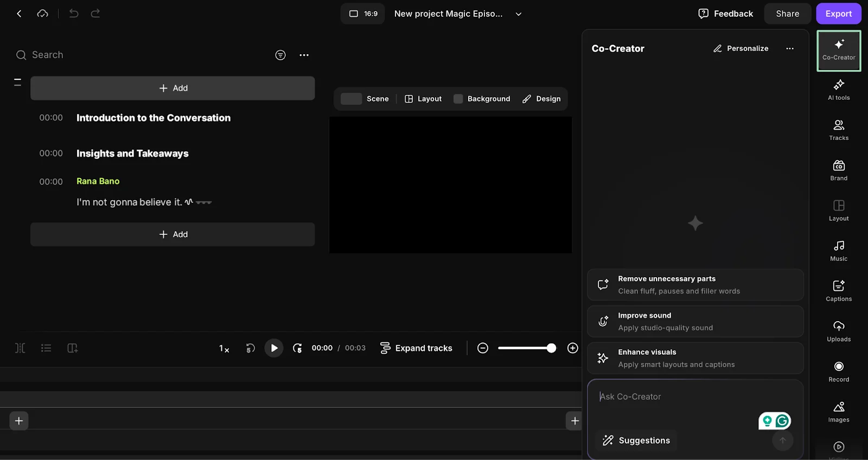Select Enhance visuals suggestion

tap(695, 358)
